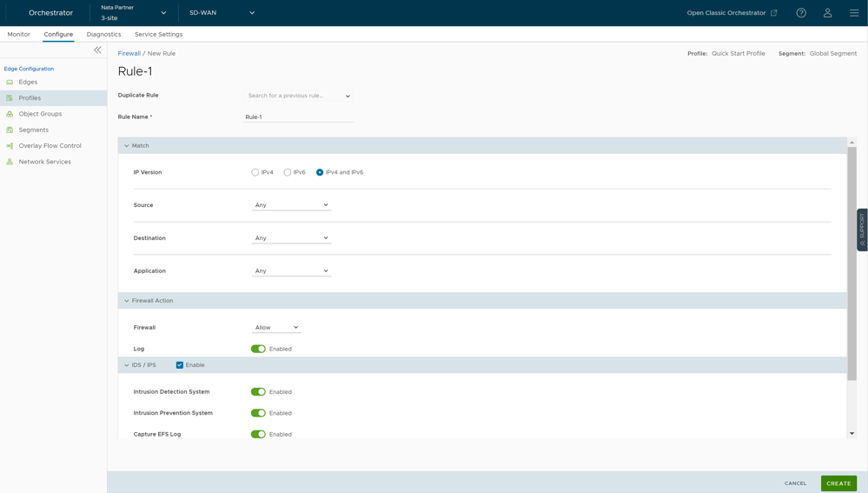Open the Source dropdown
This screenshot has width=868, height=493.
[291, 205]
